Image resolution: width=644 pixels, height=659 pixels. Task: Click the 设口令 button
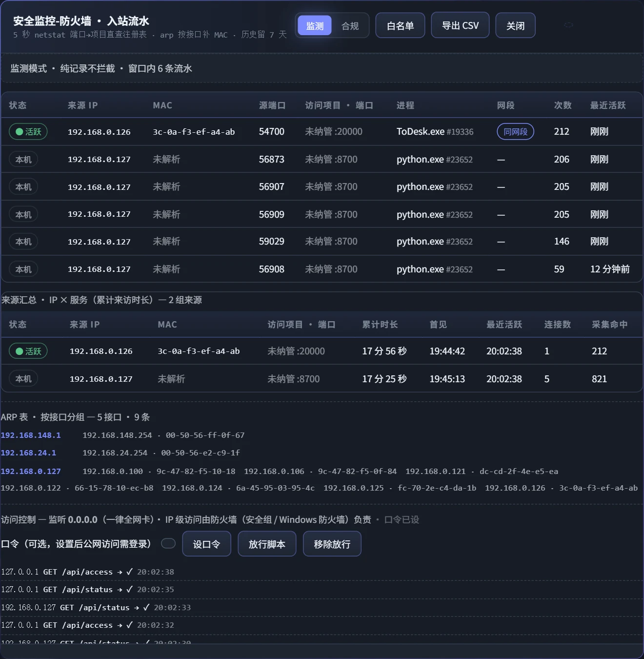(207, 544)
